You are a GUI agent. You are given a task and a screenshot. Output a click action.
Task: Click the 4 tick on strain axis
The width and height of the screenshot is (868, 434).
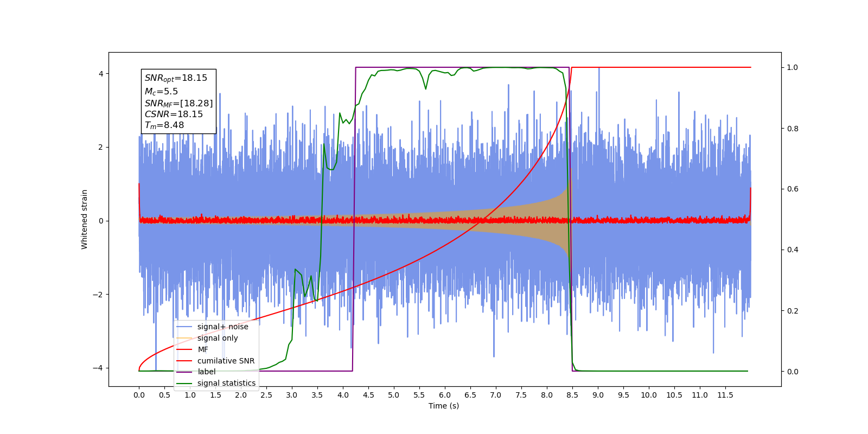pos(101,74)
